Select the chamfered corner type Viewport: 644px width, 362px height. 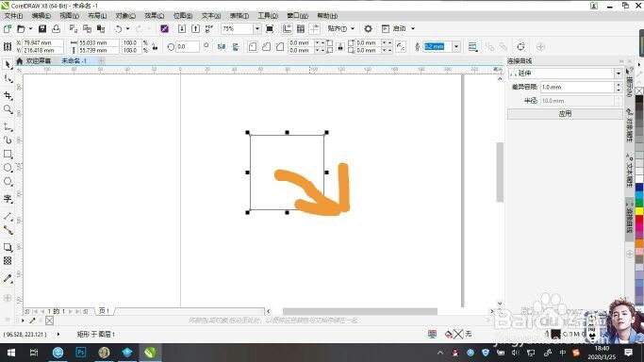(280, 47)
